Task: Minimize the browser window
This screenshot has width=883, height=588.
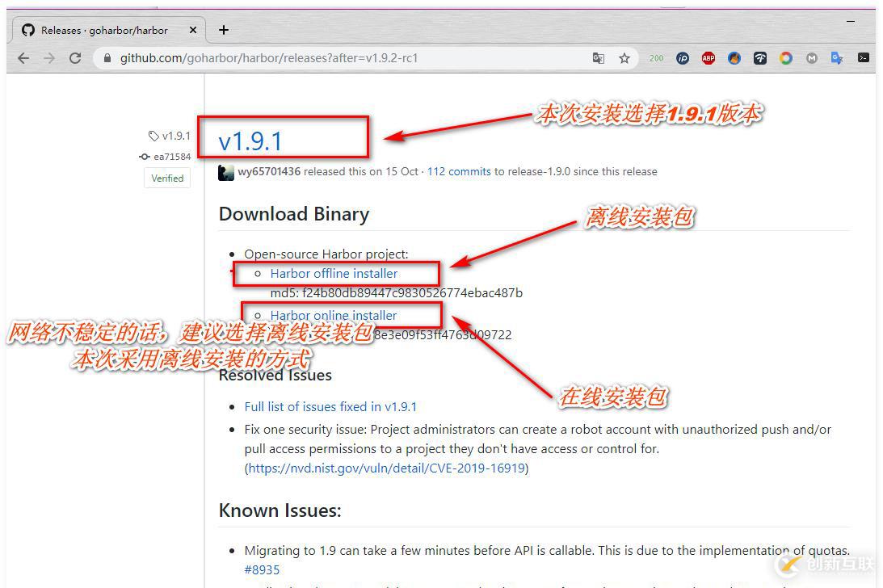Action: tap(851, 21)
